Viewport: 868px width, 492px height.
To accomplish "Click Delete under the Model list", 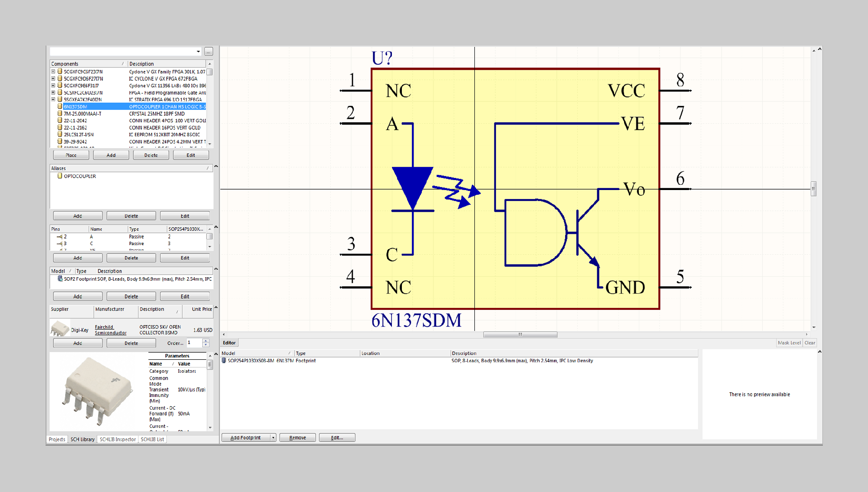I will (x=131, y=297).
